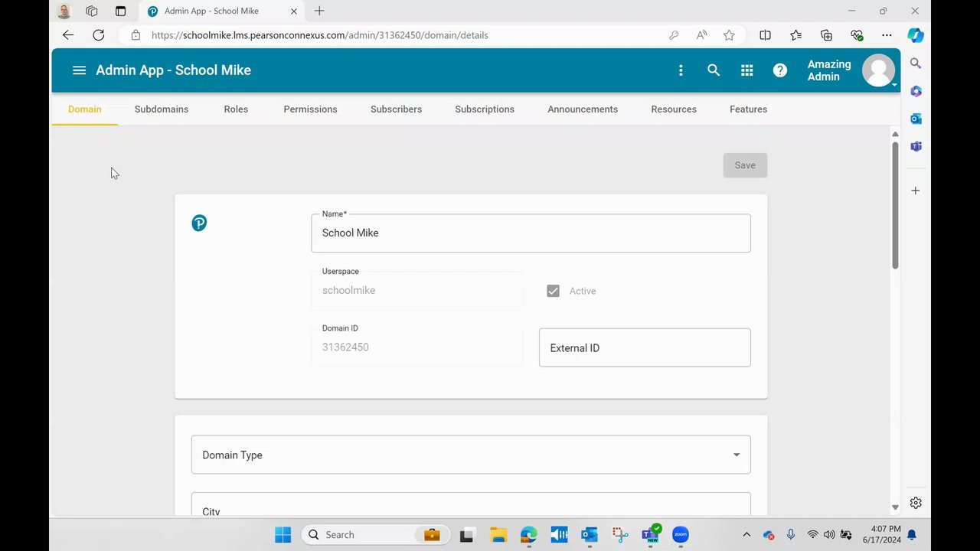980x551 pixels.
Task: Open Copilot in Edge sidebar
Action: point(916,35)
